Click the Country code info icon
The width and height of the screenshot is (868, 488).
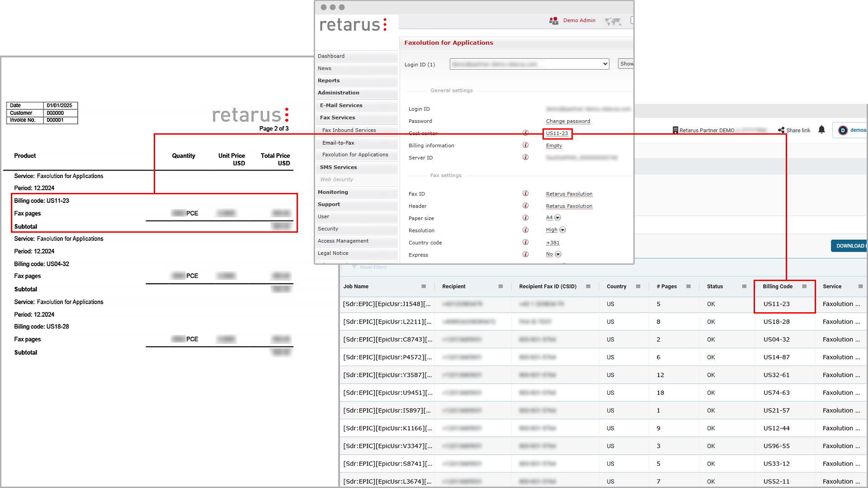coord(525,242)
